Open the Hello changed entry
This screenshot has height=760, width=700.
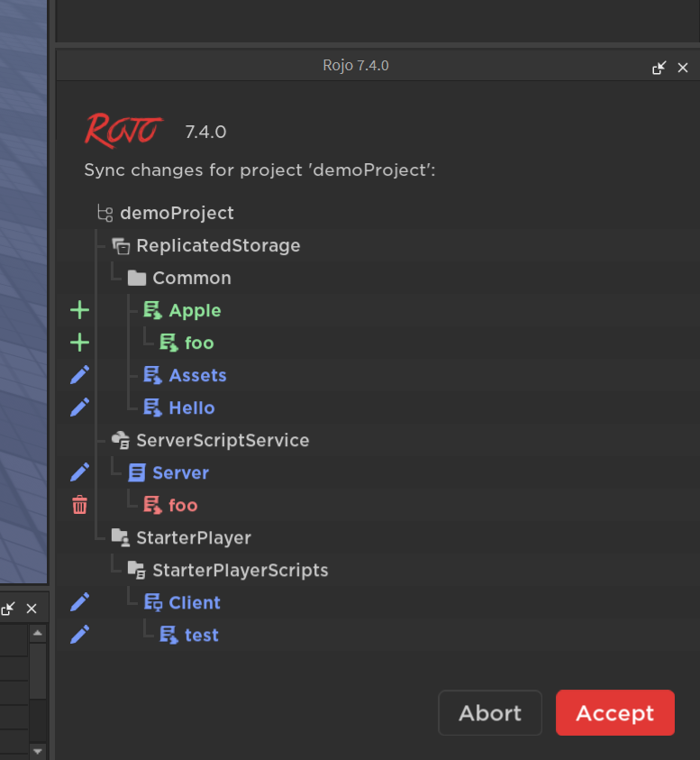click(377, 407)
